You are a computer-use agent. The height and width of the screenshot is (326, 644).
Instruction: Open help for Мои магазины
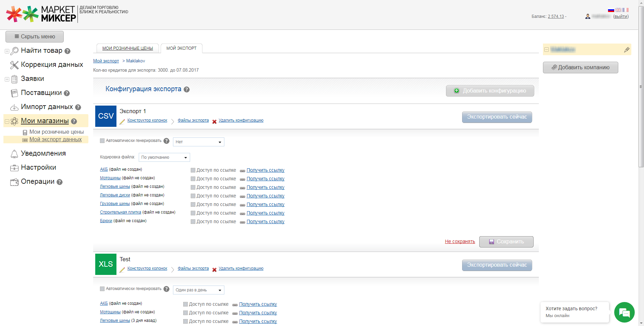pyautogui.click(x=74, y=121)
